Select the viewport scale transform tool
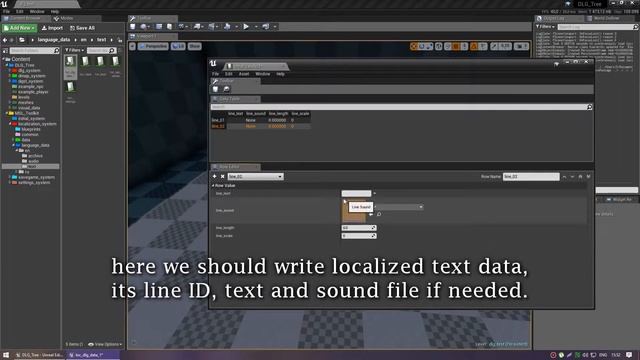Screen dimensions: 640x360 [429, 47]
